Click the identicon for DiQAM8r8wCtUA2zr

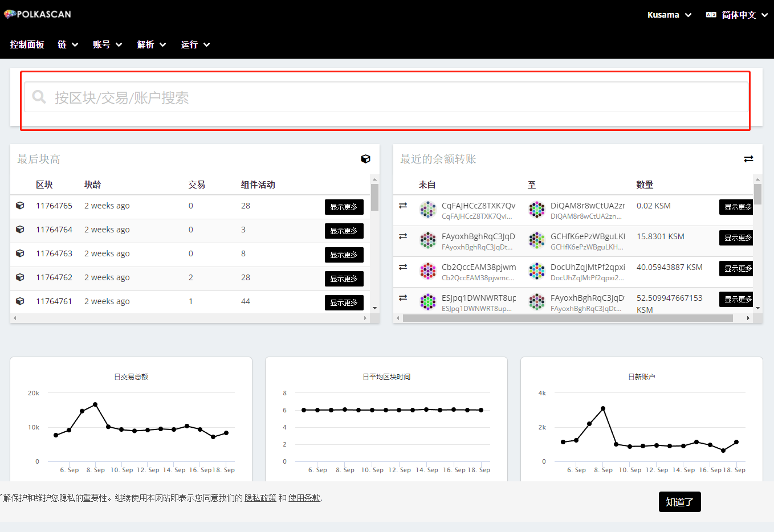pyautogui.click(x=537, y=210)
